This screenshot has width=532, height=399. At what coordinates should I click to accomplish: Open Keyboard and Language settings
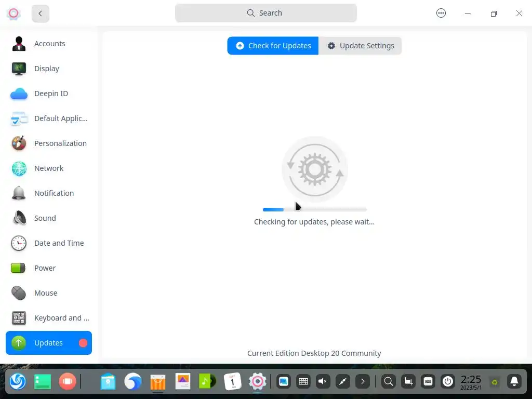[49, 318]
